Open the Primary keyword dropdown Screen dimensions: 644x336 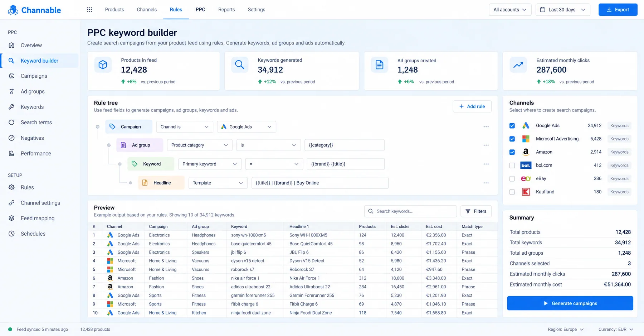tap(210, 164)
